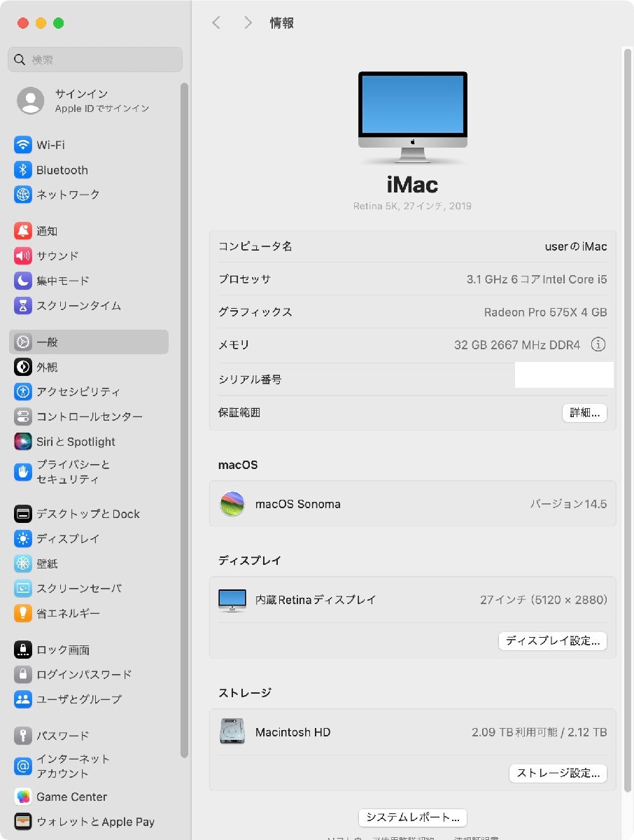Click the main pane scrollbar
Screen dimensions: 634x840
(x=627, y=420)
